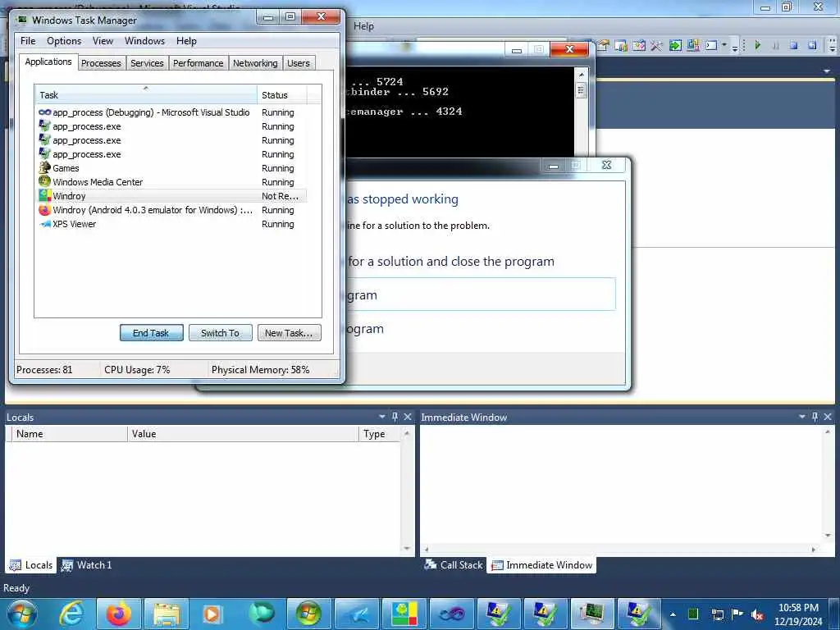Screen dimensions: 840x630
Task: Open Task Manager Options menu
Action: 64,41
